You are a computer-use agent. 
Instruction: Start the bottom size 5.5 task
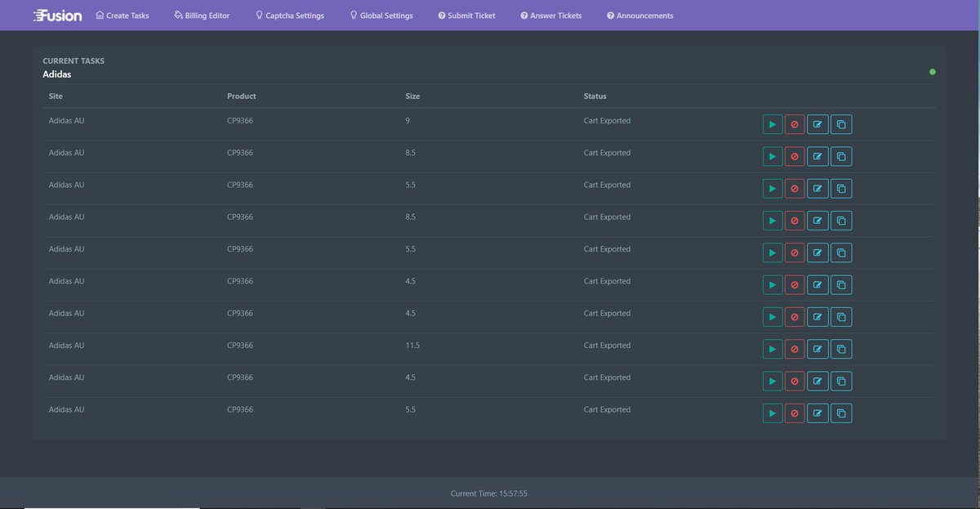pos(772,413)
